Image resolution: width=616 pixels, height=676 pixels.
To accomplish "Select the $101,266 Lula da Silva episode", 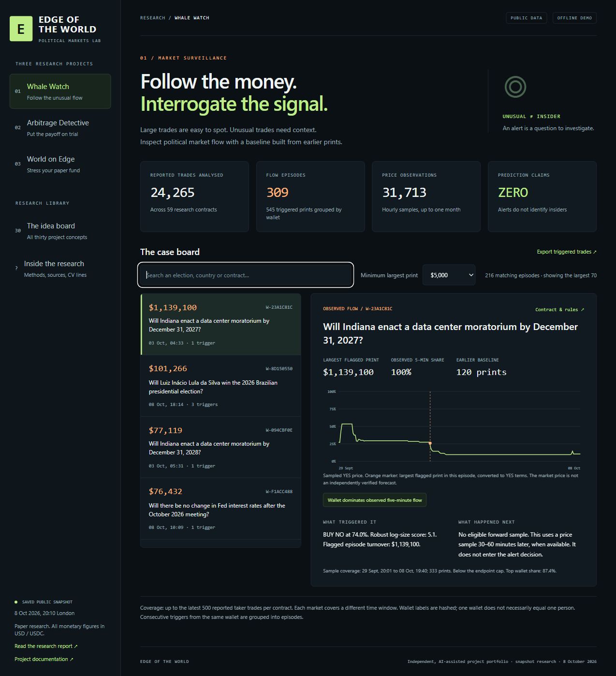I will click(x=220, y=386).
